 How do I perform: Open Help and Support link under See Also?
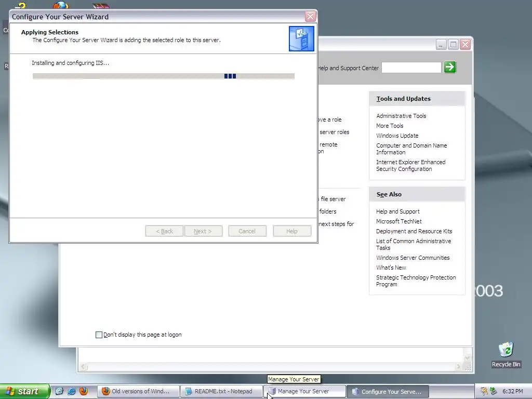(x=397, y=211)
